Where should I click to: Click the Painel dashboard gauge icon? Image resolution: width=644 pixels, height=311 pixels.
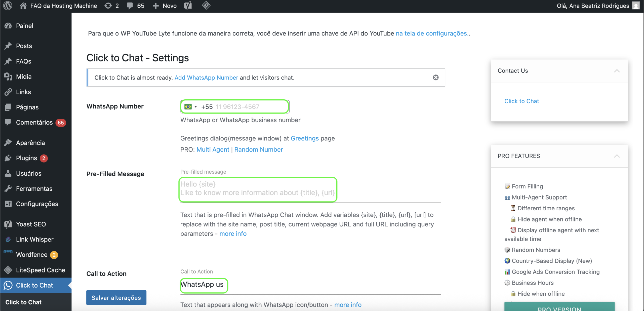[8, 26]
